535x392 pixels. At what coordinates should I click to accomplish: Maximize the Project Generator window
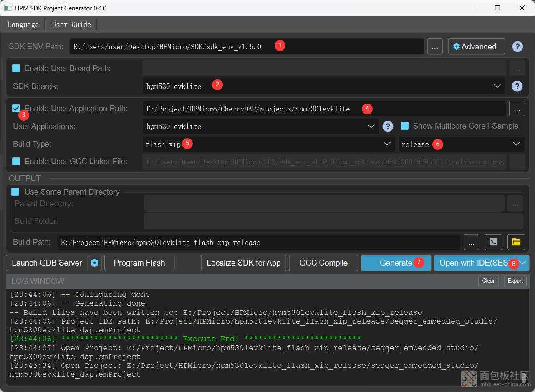click(x=497, y=8)
